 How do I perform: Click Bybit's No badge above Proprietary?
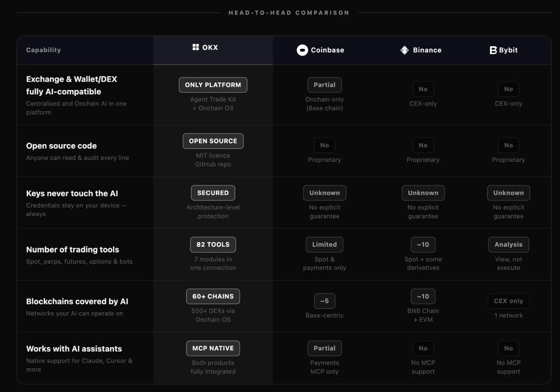click(x=509, y=145)
